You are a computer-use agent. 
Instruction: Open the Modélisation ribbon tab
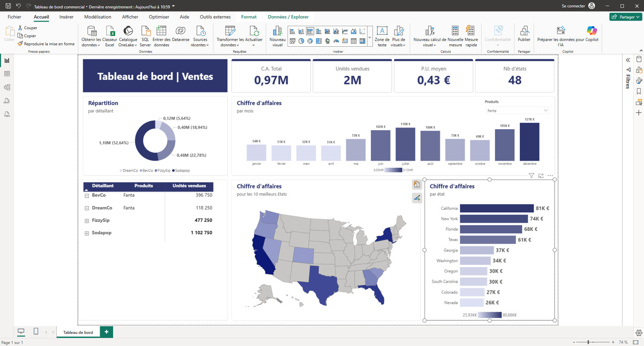click(x=98, y=17)
